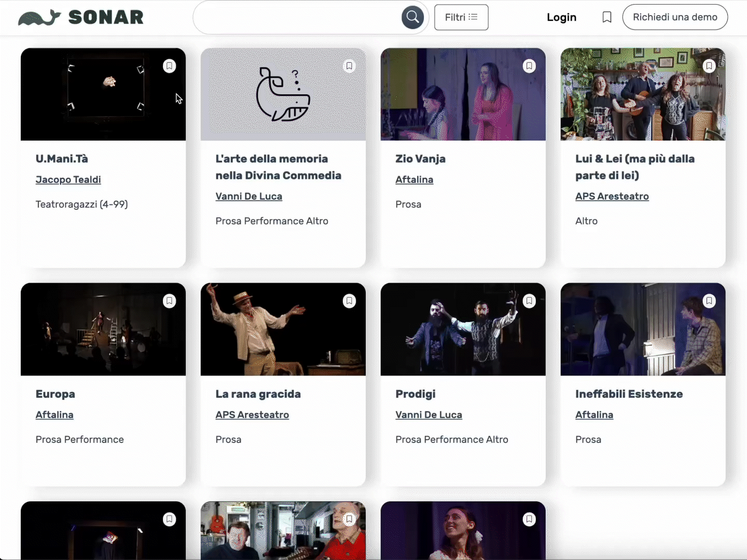The height and width of the screenshot is (560, 747).
Task: Open La rana gracida thumbnail
Action: (x=283, y=329)
